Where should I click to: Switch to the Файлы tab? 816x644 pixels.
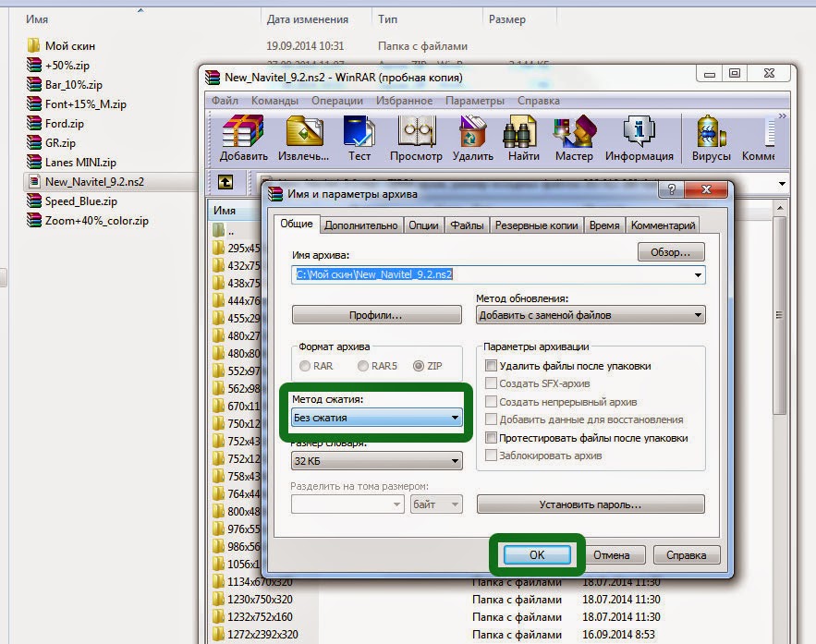pyautogui.click(x=467, y=225)
